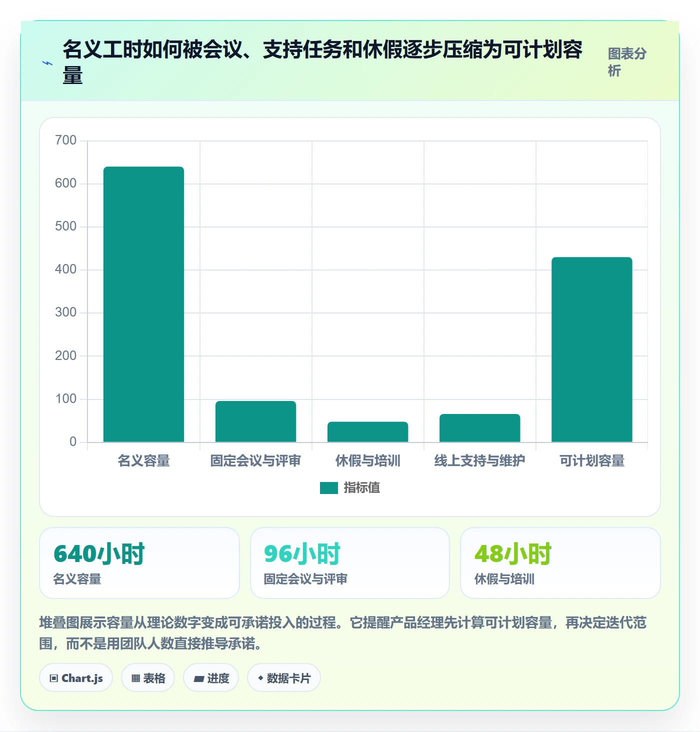Image resolution: width=700 pixels, height=732 pixels.
Task: Toggle the 指标值 legend color swatch
Action: 329,488
